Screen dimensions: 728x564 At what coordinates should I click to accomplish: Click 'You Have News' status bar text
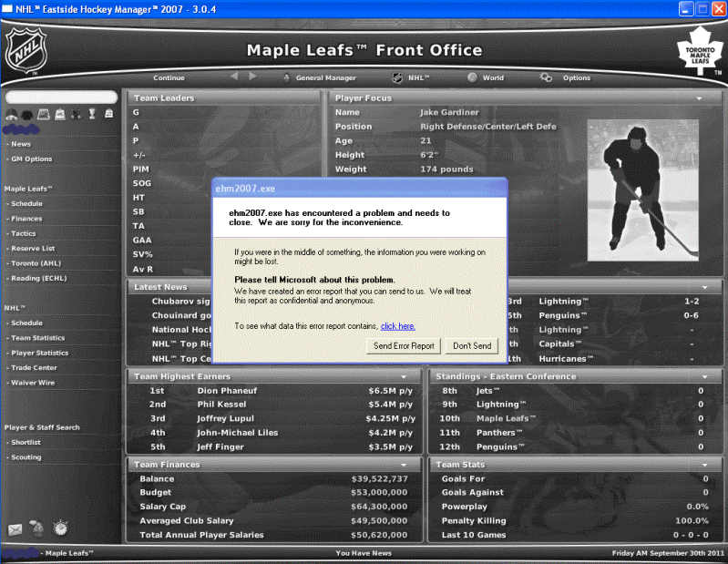(364, 553)
